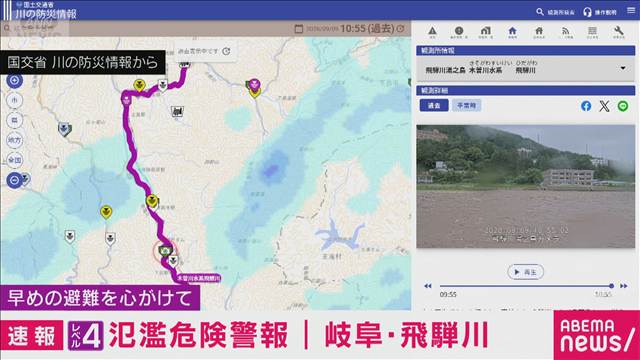The height and width of the screenshot is (360, 640).
Task: Set the map scale to 市
Action: [x=15, y=100]
